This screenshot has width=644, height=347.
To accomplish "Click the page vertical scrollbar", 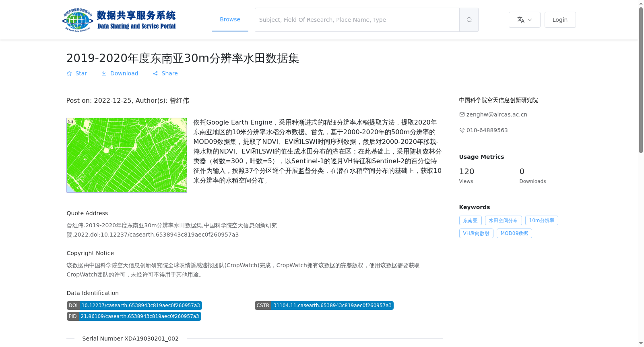I will 641,80.
